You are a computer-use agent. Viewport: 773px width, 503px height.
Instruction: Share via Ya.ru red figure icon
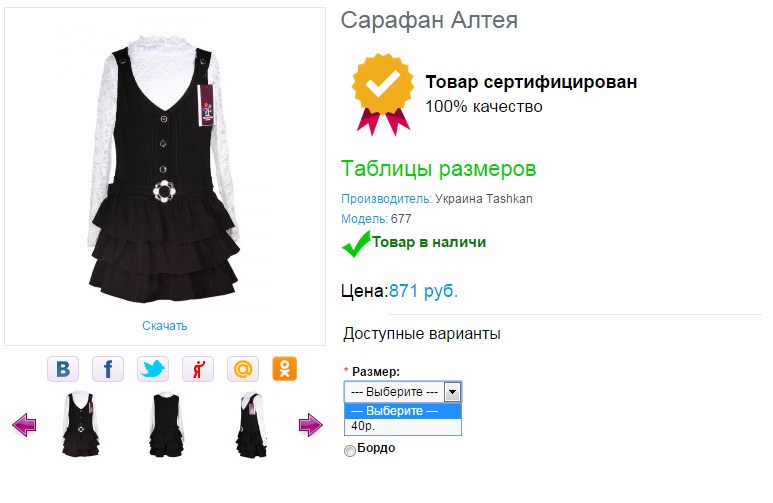point(198,369)
